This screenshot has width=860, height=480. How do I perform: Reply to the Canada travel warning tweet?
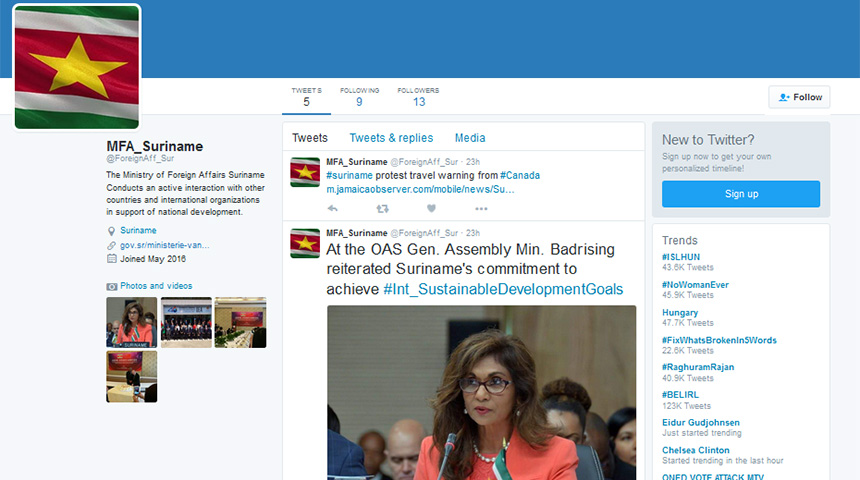click(x=332, y=208)
